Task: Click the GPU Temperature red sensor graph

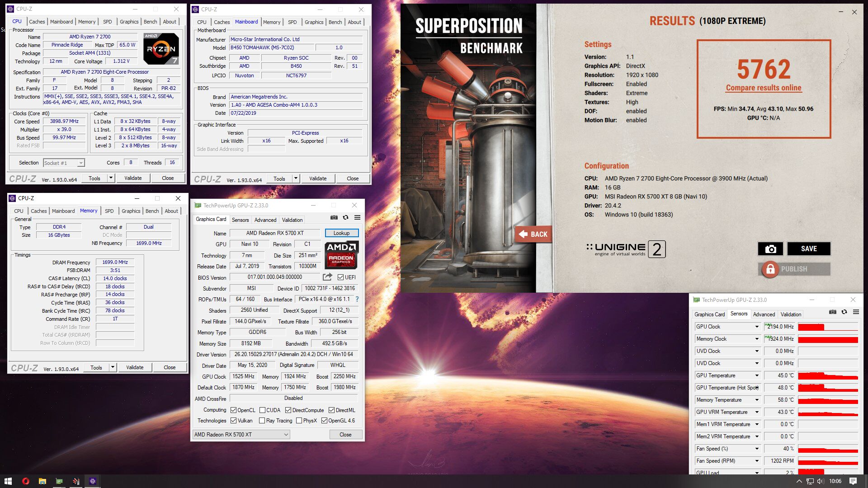Action: coord(828,375)
